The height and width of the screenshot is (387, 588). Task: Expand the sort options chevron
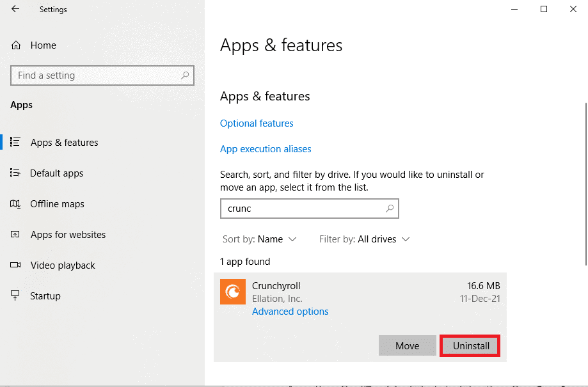point(294,239)
